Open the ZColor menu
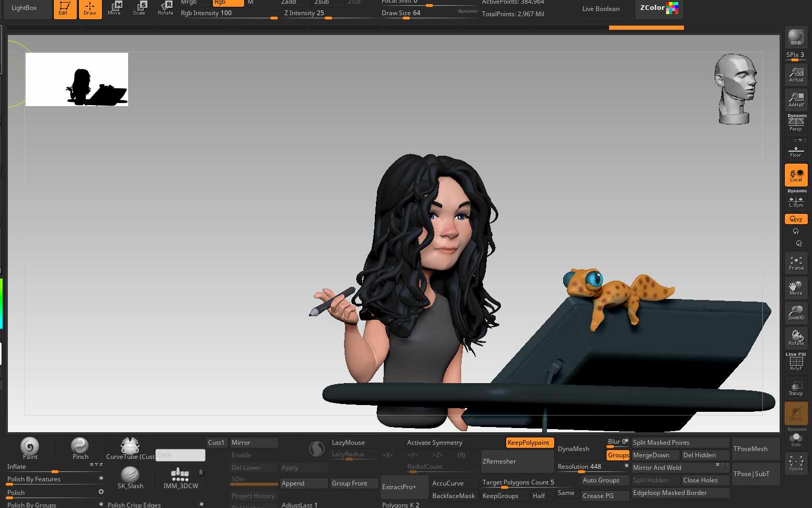Viewport: 812px width, 508px height. click(x=659, y=8)
